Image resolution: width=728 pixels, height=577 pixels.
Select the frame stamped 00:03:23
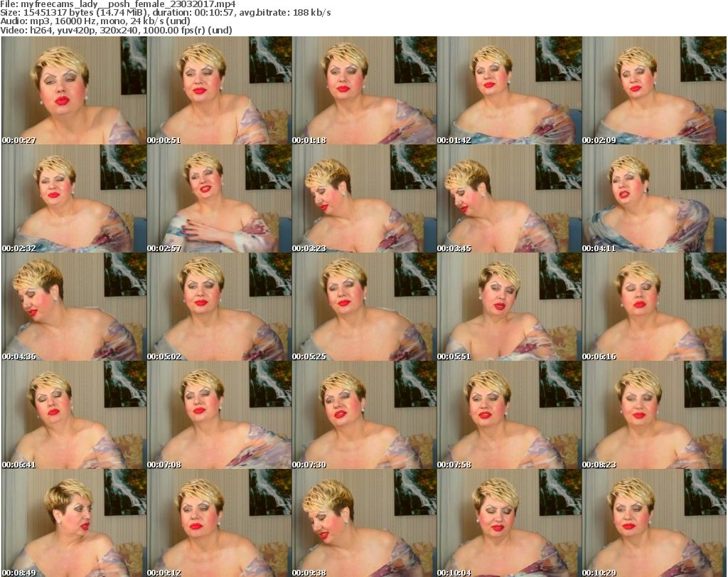point(364,198)
